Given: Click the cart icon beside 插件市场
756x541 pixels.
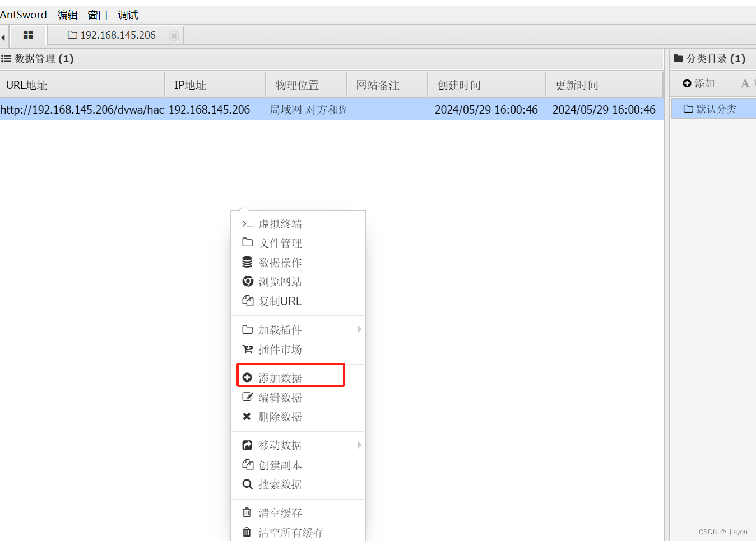Looking at the screenshot, I should pyautogui.click(x=247, y=349).
